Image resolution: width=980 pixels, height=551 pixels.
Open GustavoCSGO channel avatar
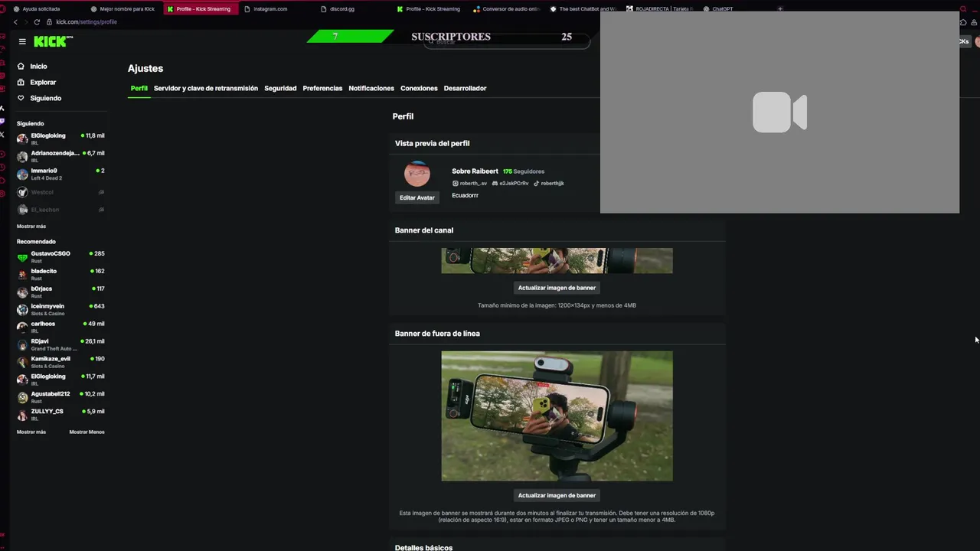coord(22,256)
